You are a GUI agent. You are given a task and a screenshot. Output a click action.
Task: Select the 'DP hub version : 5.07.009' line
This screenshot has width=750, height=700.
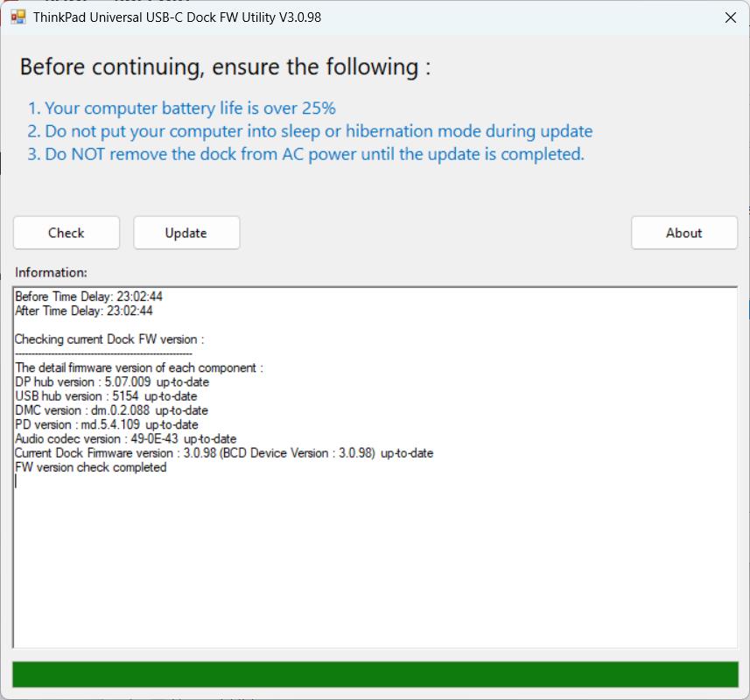click(x=112, y=382)
